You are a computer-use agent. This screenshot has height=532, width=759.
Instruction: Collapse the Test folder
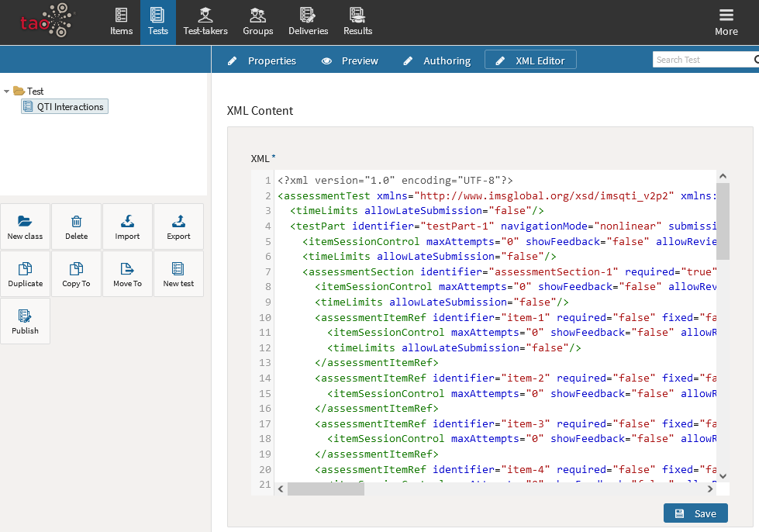[x=7, y=91]
